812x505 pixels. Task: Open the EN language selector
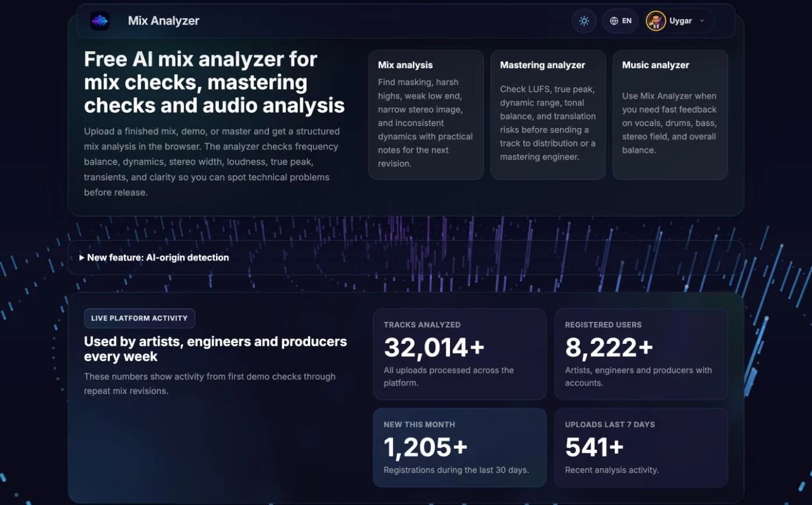(620, 21)
